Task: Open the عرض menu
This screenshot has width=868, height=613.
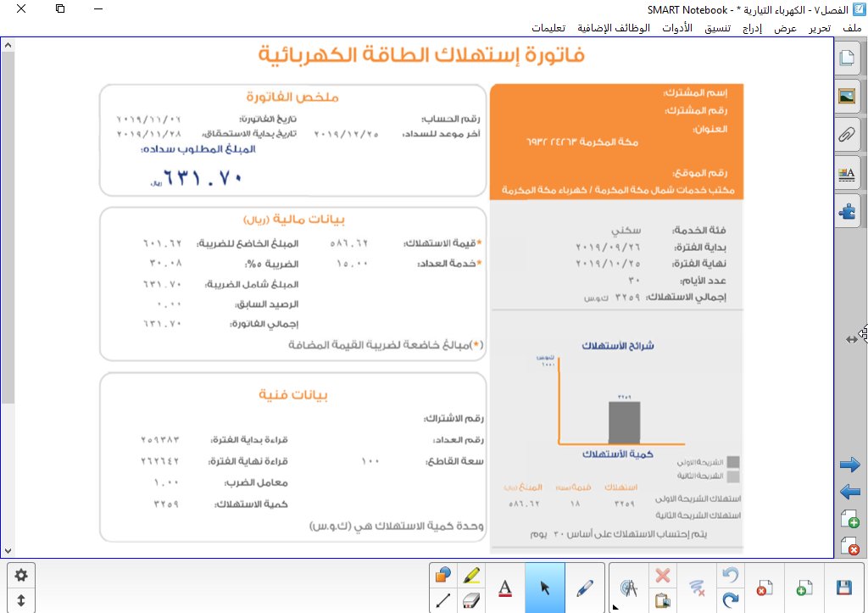Action: click(785, 28)
